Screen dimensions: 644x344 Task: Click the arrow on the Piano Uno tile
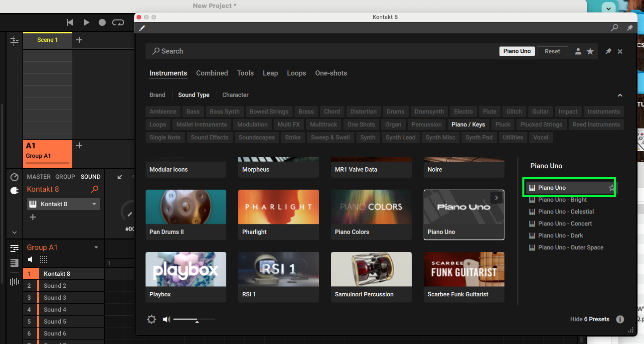pos(496,198)
